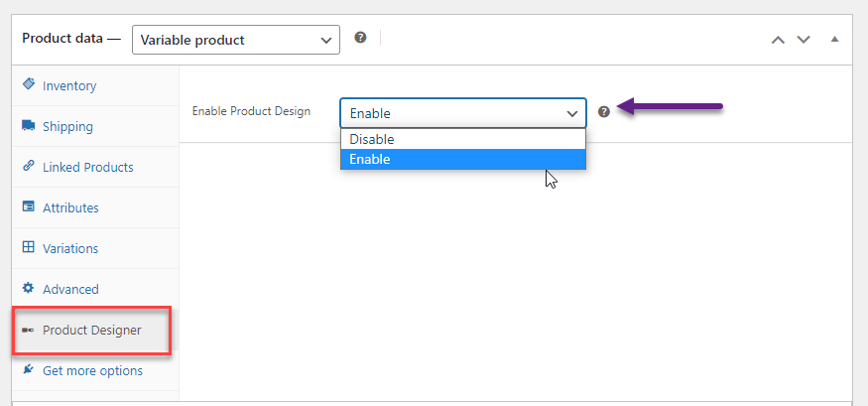Click the Inventory tag icon
This screenshot has width=868, height=406.
28,84
